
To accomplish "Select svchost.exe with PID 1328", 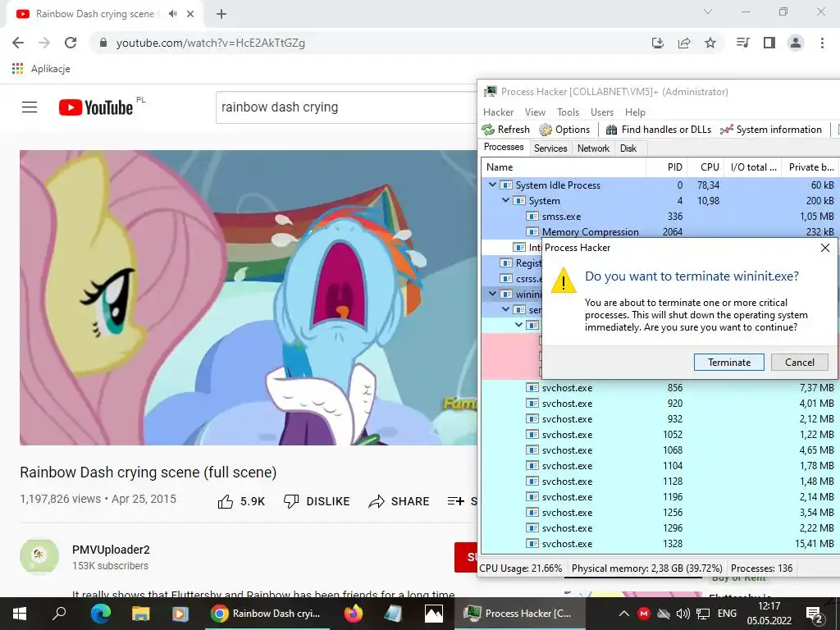I will (660, 543).
